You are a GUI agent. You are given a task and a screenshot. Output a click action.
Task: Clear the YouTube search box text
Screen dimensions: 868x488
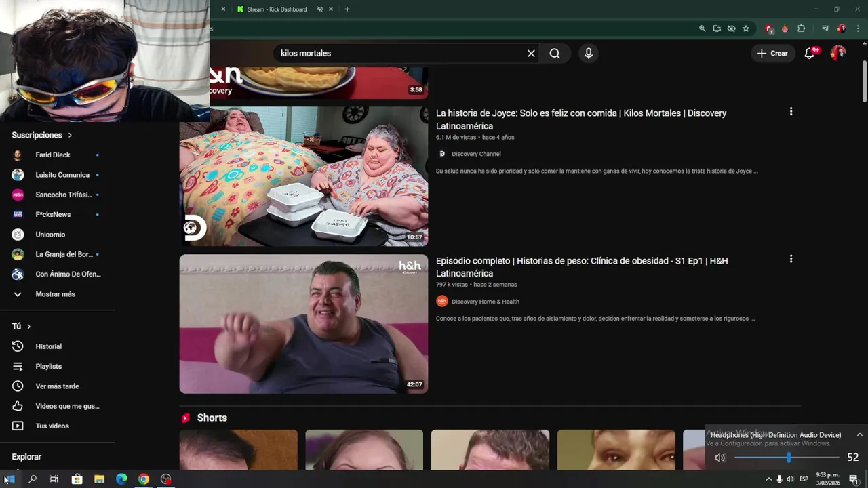pyautogui.click(x=531, y=54)
